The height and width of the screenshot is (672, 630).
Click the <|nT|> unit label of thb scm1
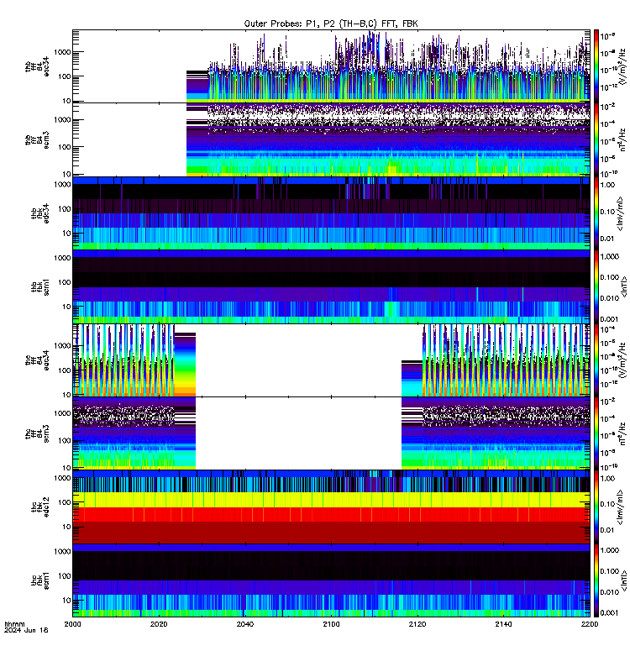(x=624, y=287)
